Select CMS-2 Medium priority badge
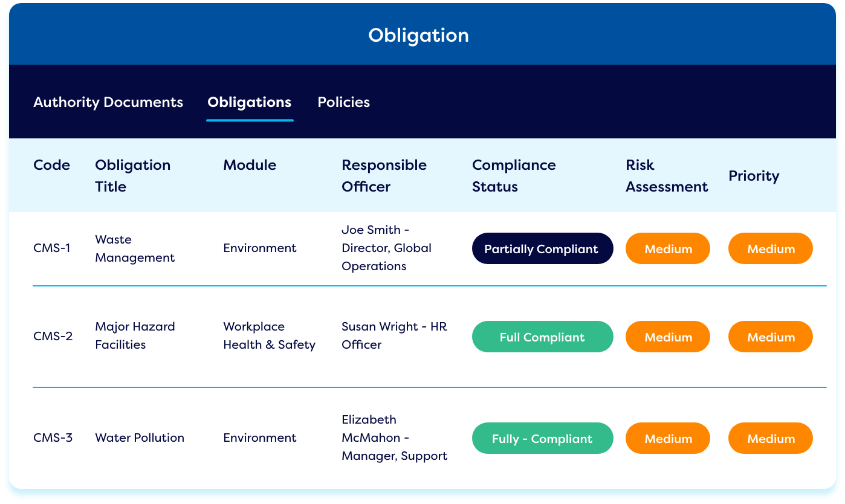Screen dimensions: 845x504 [x=771, y=337]
